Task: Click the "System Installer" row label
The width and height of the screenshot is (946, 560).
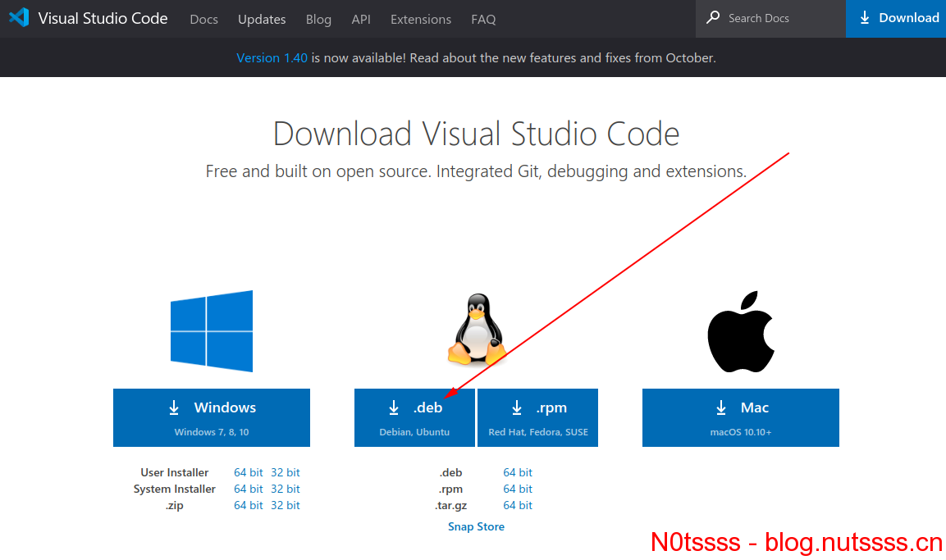Action: point(175,489)
